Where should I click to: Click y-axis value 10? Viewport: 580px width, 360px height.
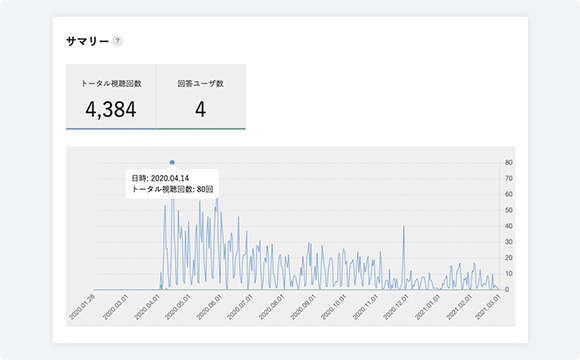click(509, 274)
